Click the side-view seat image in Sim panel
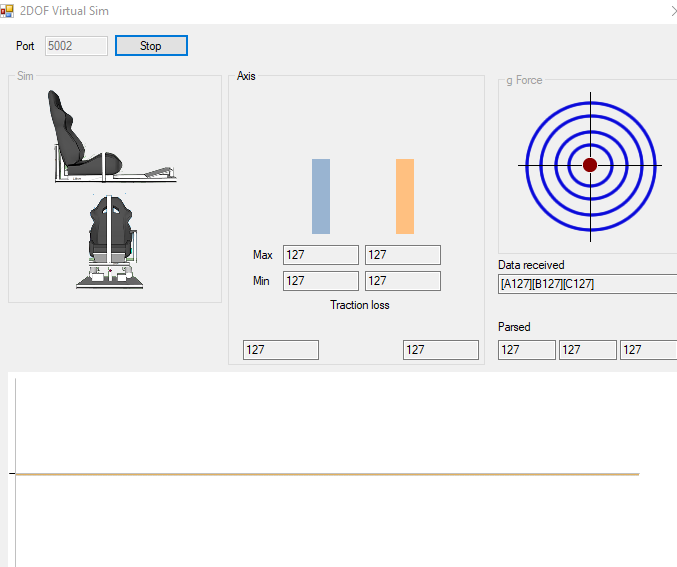 click(113, 136)
